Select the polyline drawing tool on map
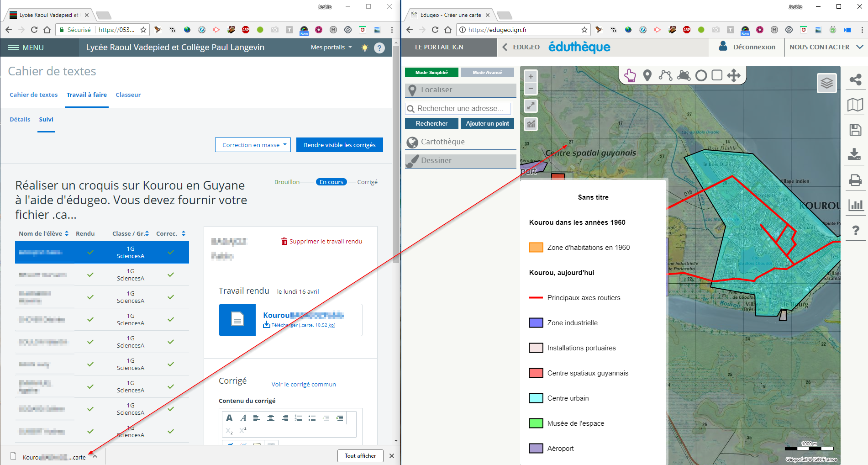The width and height of the screenshot is (868, 465). tap(665, 75)
